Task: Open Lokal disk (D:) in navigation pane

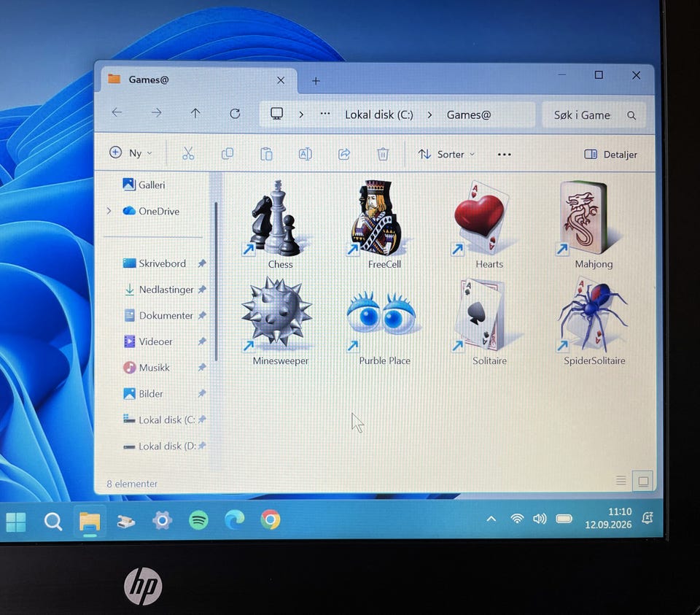Action: pos(159,446)
